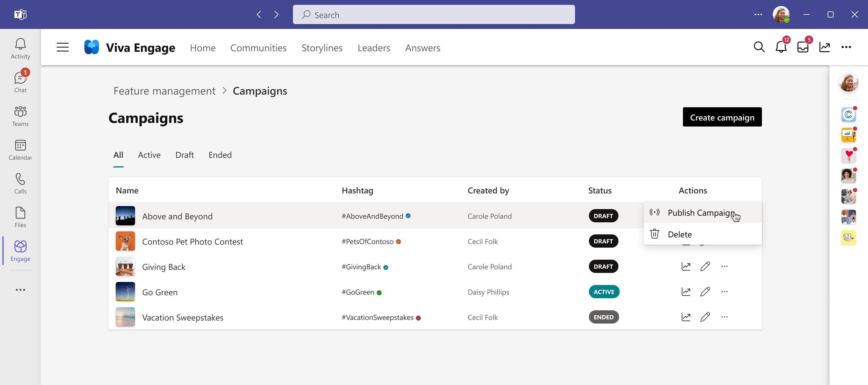
Task: Click the Contoso Pet Photo Contest thumbnail
Action: [x=125, y=241]
